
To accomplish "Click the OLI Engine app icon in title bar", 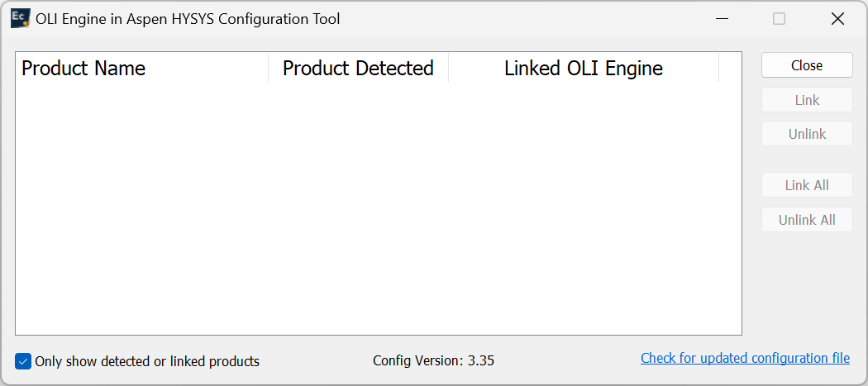I will (20, 18).
